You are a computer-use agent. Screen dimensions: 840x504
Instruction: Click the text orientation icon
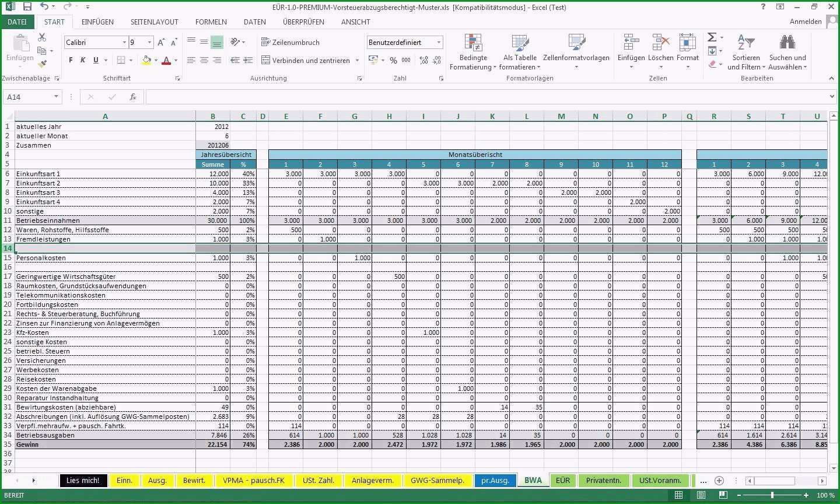[235, 41]
